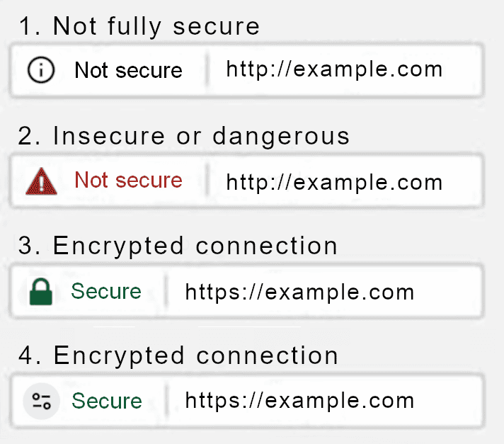Image resolution: width=504 pixels, height=444 pixels.
Task: Click the "2. Insecure or dangerous" heading
Action: point(184,136)
